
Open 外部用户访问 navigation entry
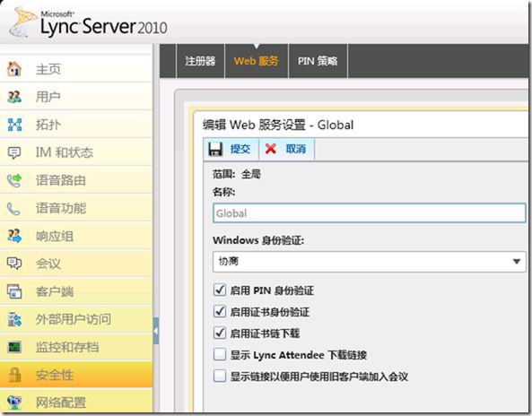(x=76, y=319)
